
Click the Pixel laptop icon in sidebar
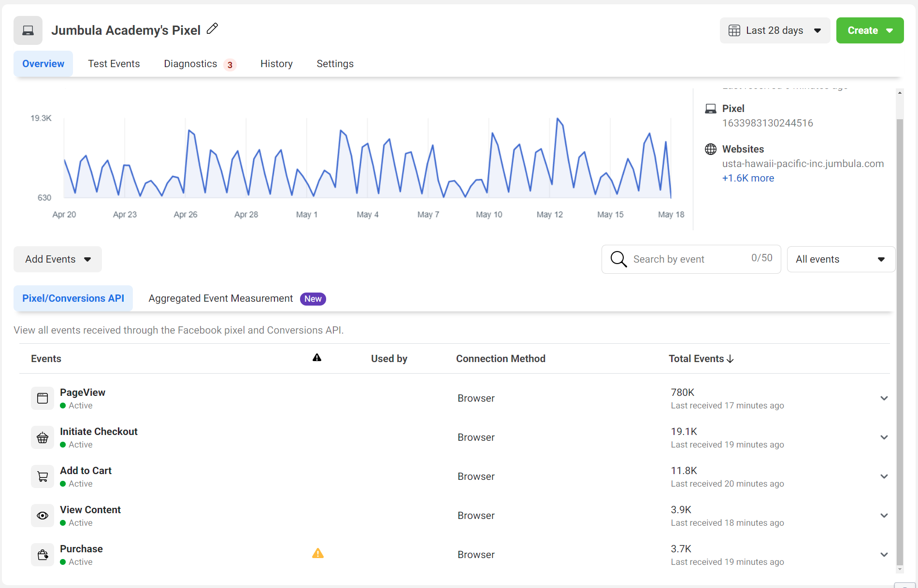click(710, 109)
